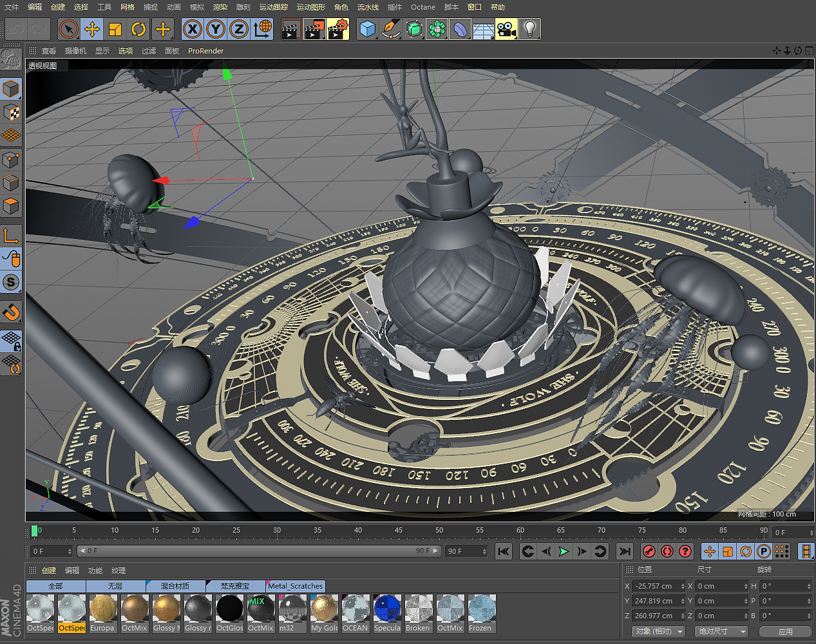Click the Redo arrow icon
Viewport: 816px width, 644px height.
tap(39, 29)
